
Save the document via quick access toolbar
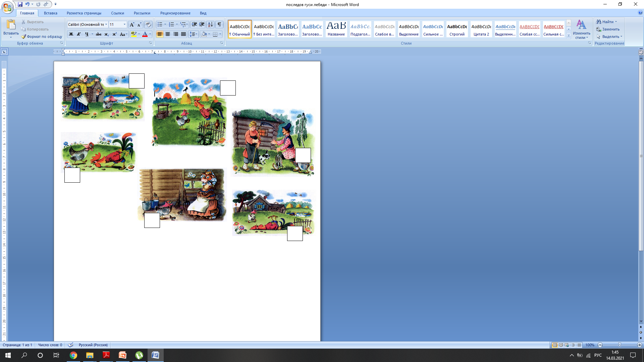pos(20,4)
